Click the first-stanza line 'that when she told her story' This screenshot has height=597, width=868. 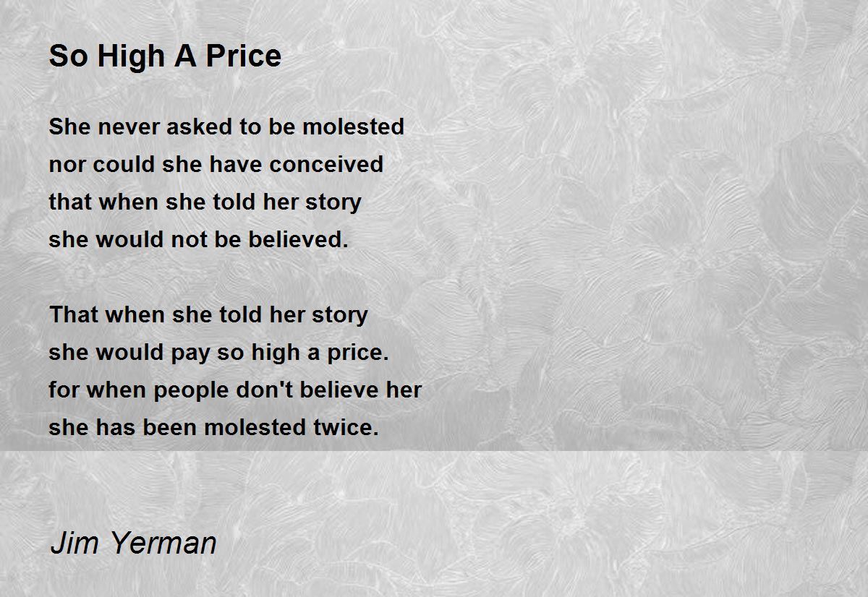[205, 202]
